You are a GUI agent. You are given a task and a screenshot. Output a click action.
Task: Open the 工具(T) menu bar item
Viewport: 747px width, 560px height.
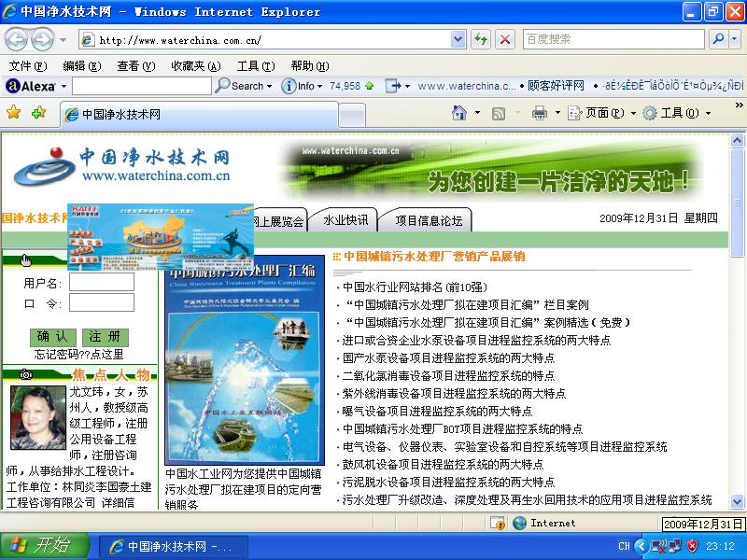pyautogui.click(x=255, y=65)
